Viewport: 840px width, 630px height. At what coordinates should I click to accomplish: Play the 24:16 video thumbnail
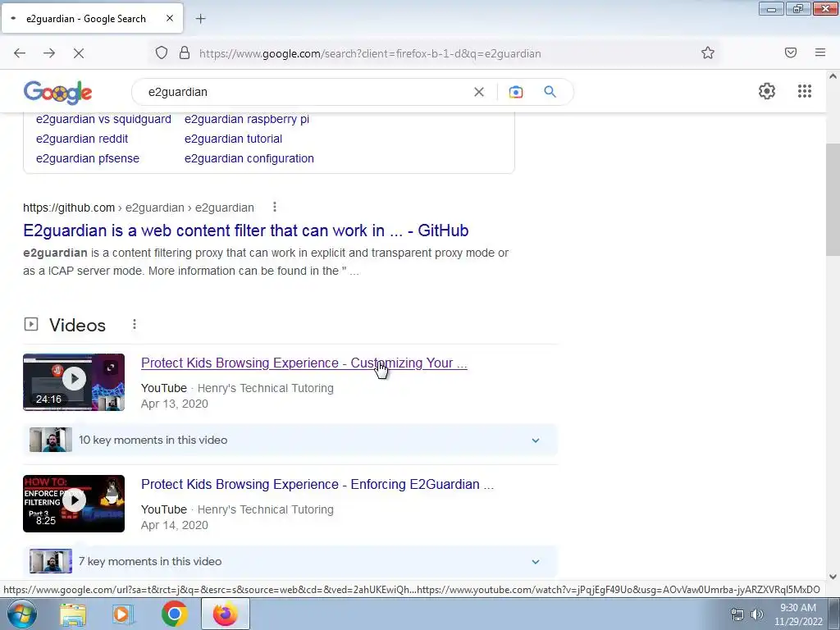[74, 382]
